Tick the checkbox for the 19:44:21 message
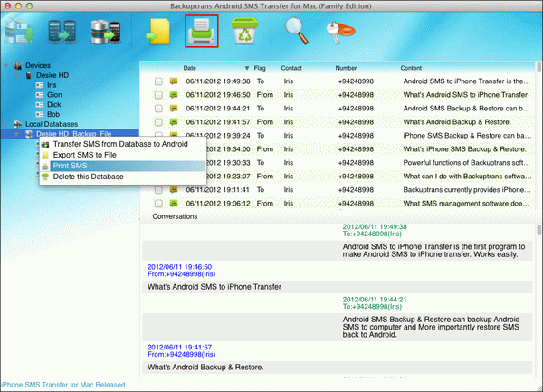The image size is (543, 392). pyautogui.click(x=158, y=109)
